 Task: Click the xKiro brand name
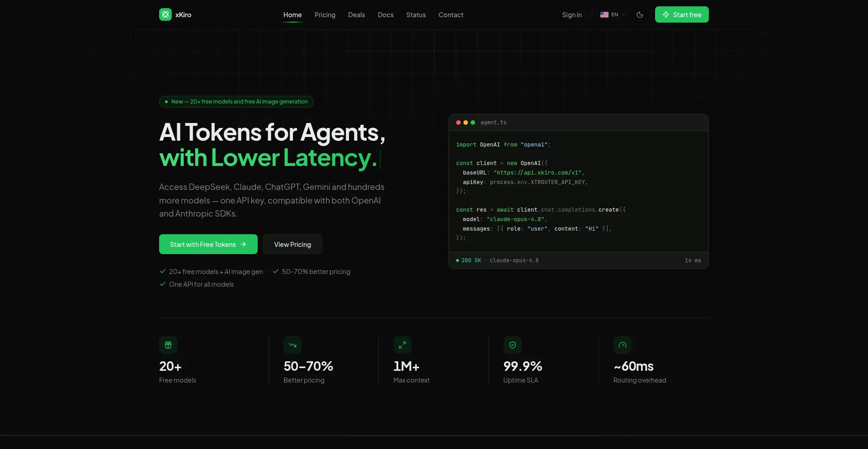(x=183, y=15)
